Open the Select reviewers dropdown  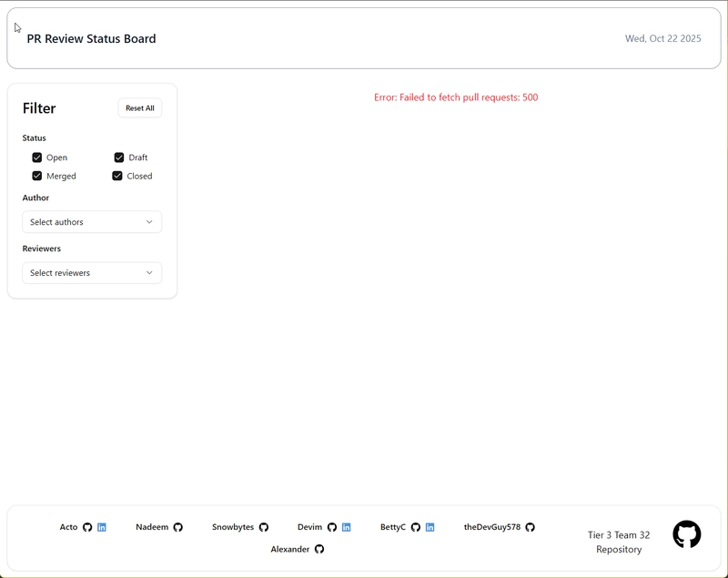point(92,273)
